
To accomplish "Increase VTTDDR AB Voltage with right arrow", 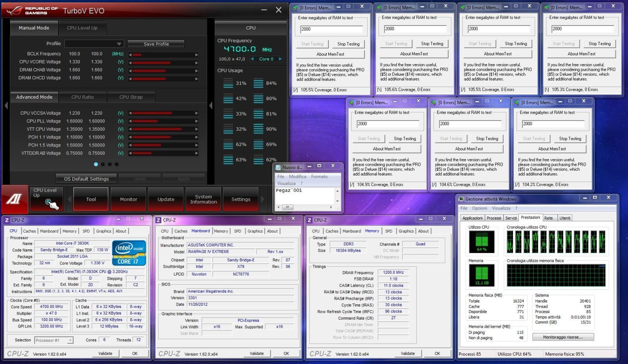I will coord(196,154).
